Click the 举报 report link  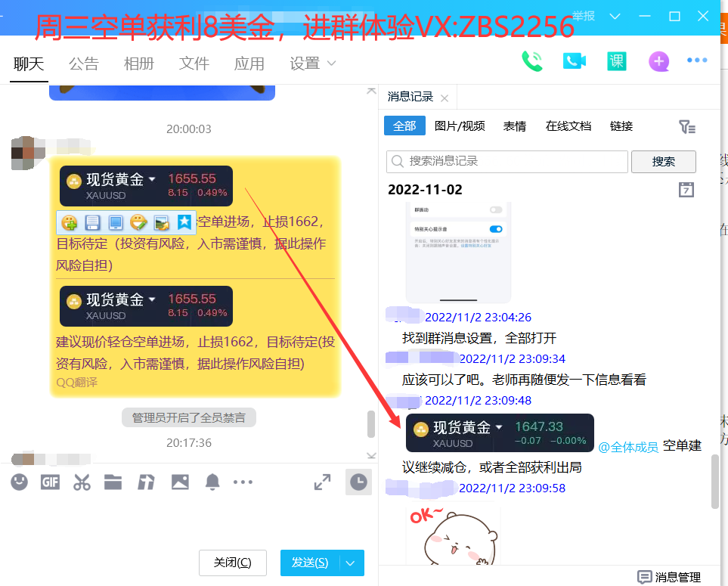pos(583,16)
